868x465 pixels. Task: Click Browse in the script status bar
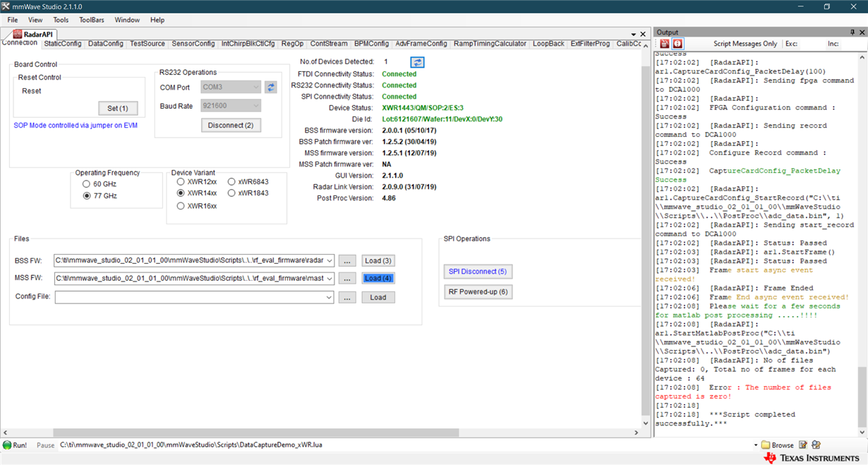777,445
